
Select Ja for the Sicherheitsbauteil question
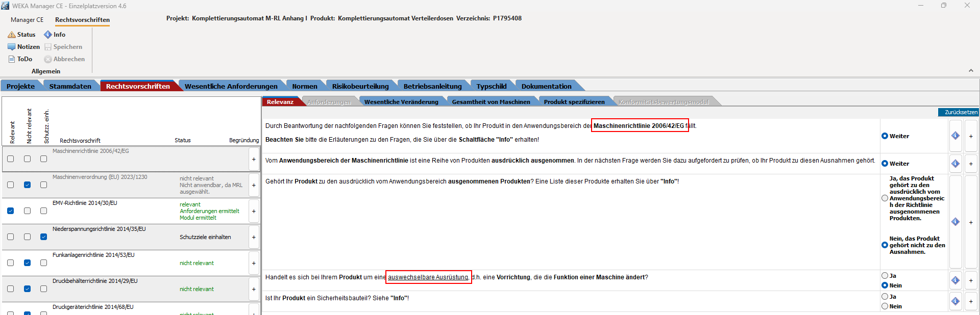tap(885, 297)
